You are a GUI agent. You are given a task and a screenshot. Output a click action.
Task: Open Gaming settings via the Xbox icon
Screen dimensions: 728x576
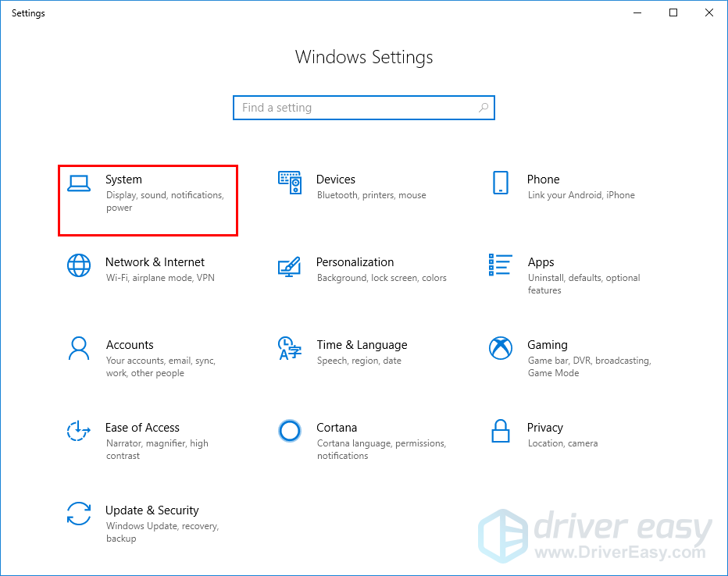coord(501,348)
